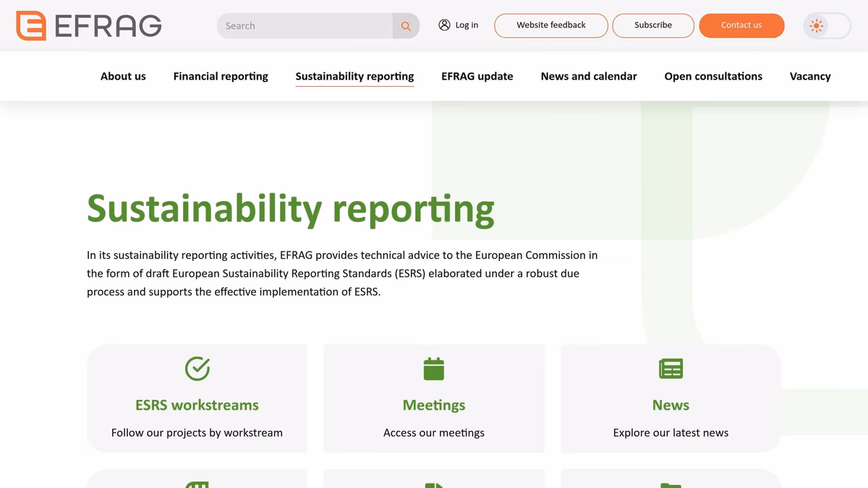Click the orange Contact us button
The image size is (868, 488).
coord(741,25)
